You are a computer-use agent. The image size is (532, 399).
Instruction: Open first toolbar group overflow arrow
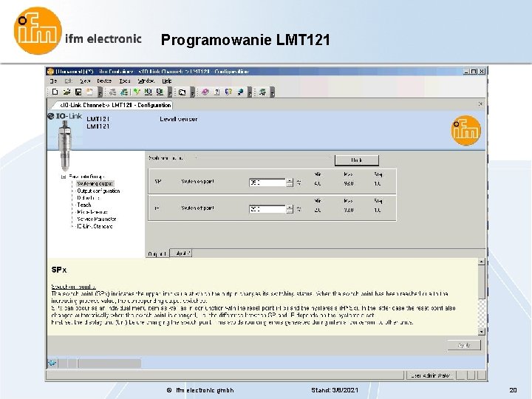(100, 92)
